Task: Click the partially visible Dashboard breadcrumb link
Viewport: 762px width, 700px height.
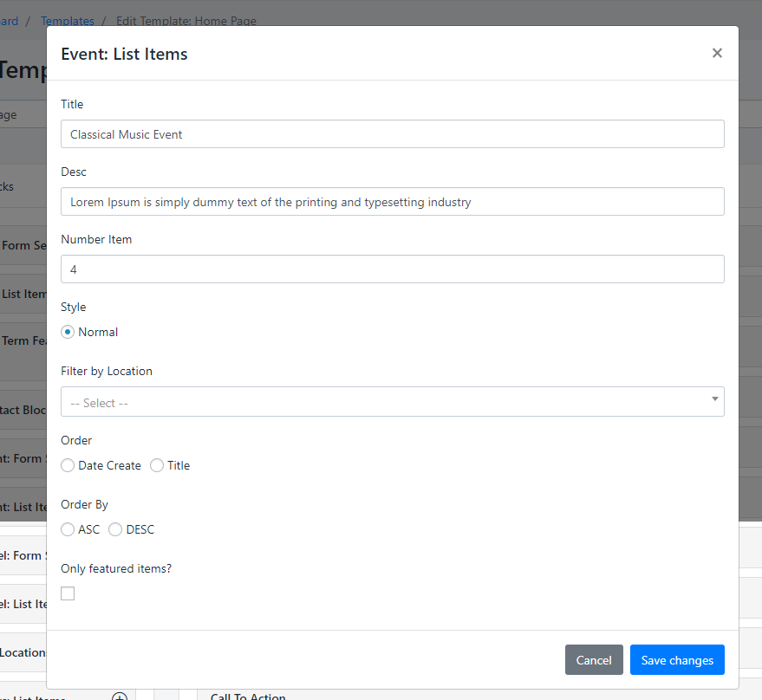Action: [9, 21]
